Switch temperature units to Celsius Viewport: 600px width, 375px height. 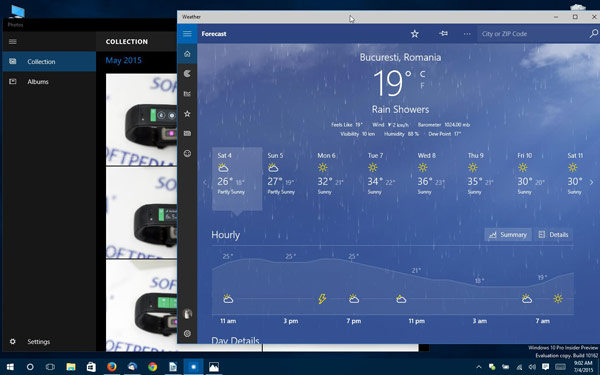pyautogui.click(x=422, y=74)
